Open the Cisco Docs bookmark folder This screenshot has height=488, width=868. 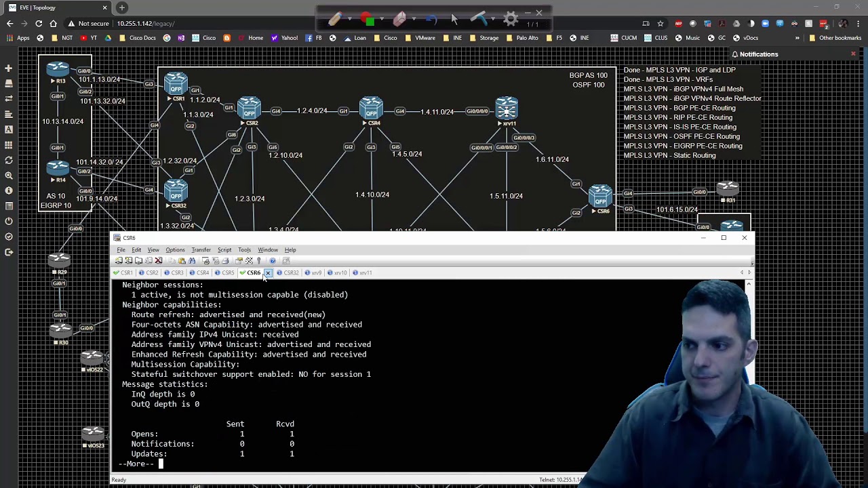pyautogui.click(x=136, y=38)
